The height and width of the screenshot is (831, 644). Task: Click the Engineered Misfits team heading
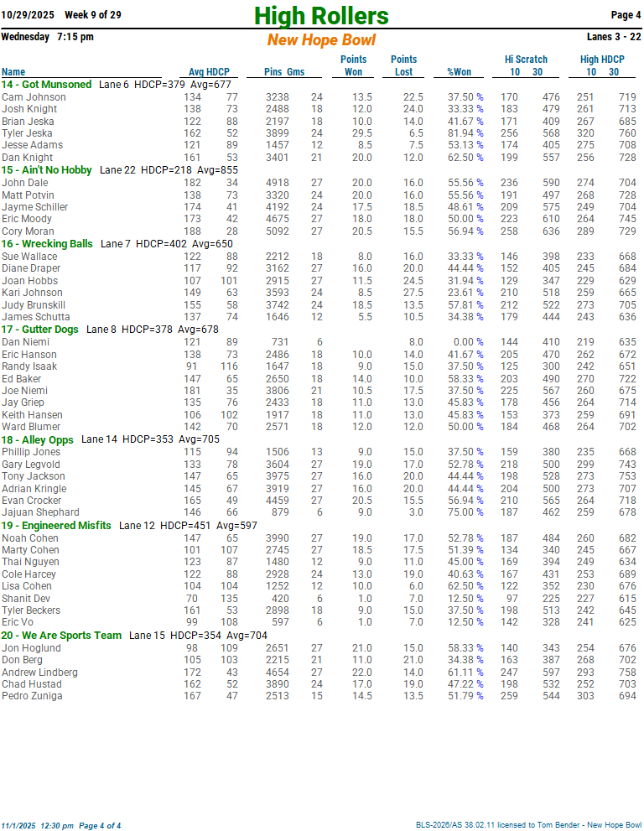pyautogui.click(x=56, y=526)
